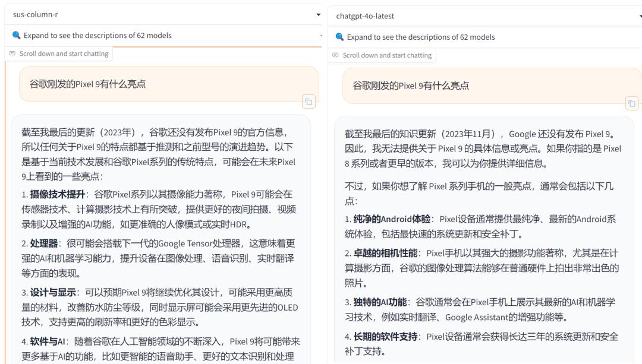Click the arrow of the sus-column-r selector
The image size is (642, 364).
[x=318, y=14]
